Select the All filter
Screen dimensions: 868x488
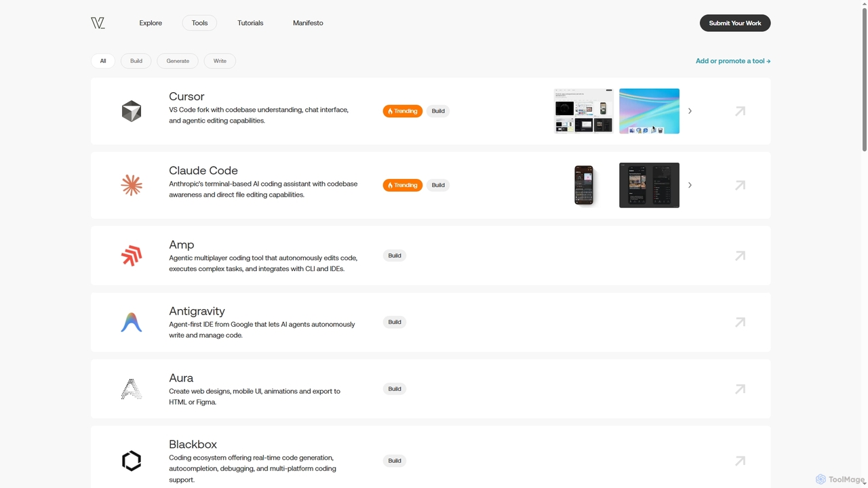[103, 61]
